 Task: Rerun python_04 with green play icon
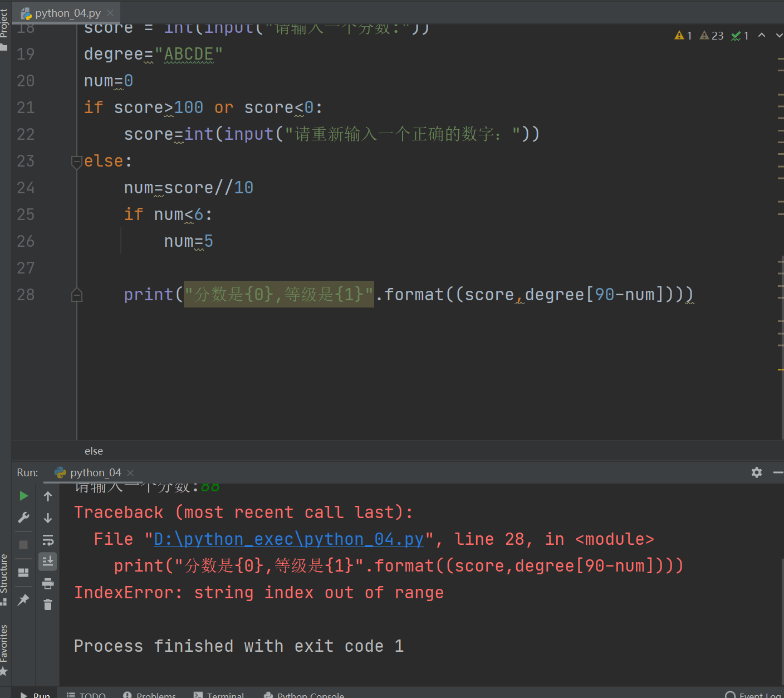tap(23, 496)
